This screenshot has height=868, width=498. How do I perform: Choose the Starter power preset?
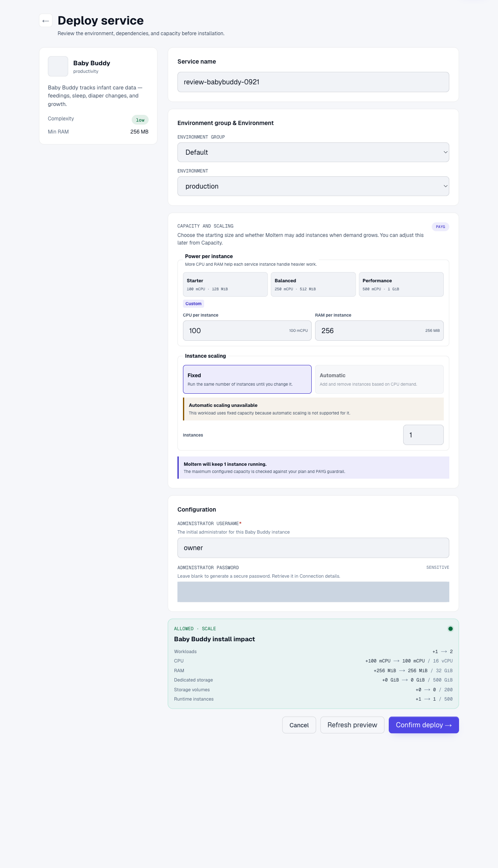pyautogui.click(x=225, y=284)
